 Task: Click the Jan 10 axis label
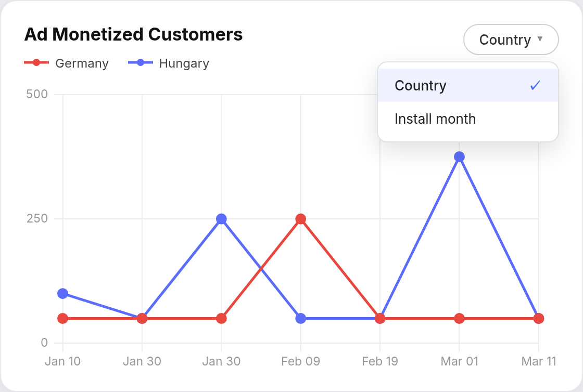(x=63, y=361)
